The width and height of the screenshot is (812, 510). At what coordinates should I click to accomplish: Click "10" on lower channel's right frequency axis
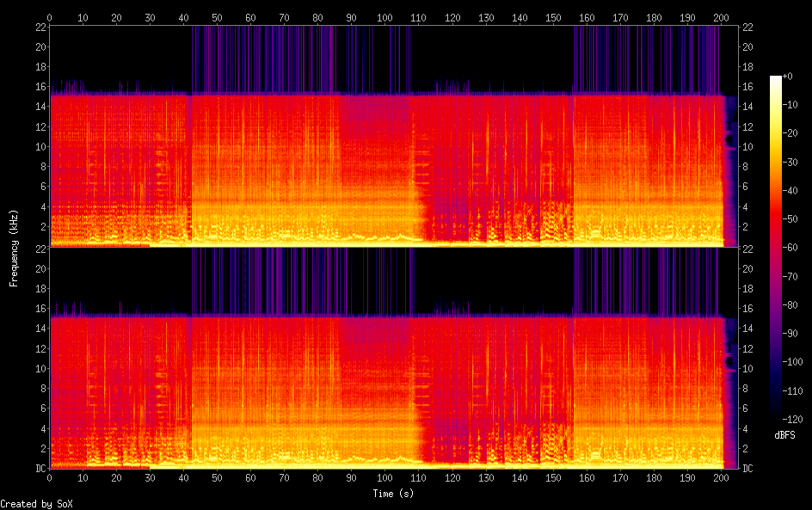coord(747,369)
